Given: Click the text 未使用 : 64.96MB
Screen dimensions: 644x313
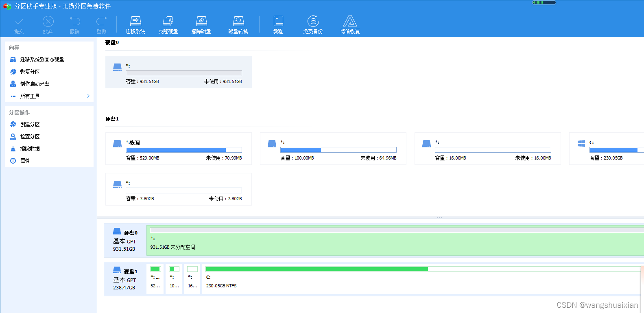Looking at the screenshot, I should (x=378, y=158).
